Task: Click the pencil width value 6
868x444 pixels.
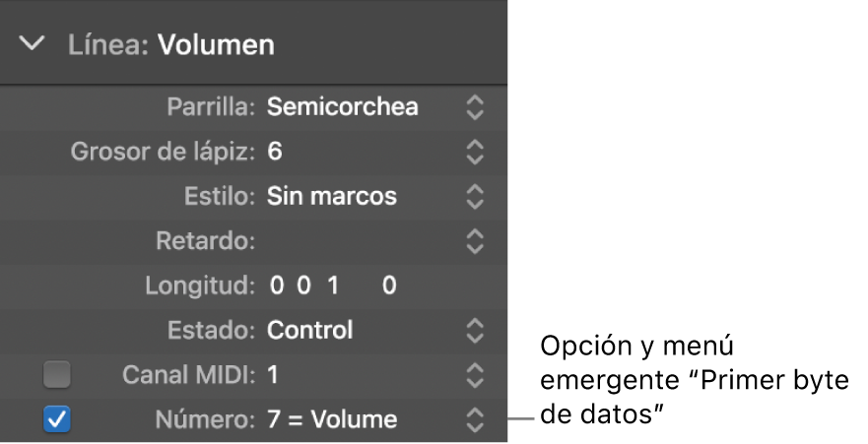Action: point(275,152)
